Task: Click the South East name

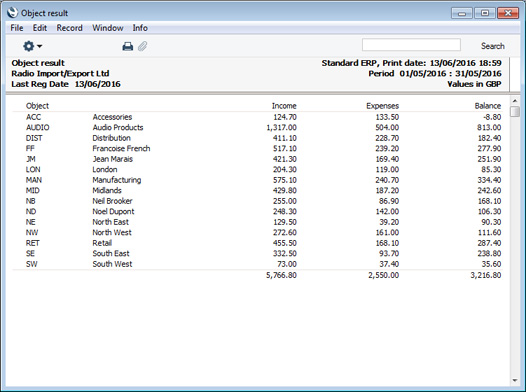Action: click(111, 254)
